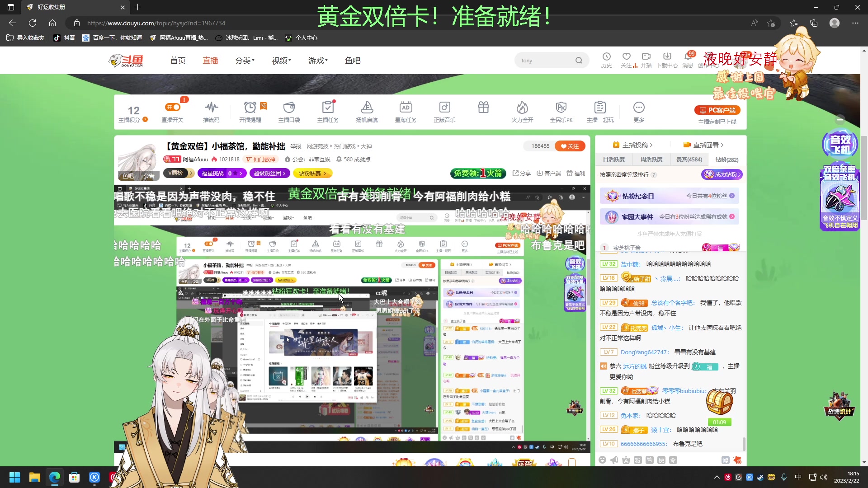Click the 成为钻粉 become diamond fan button

pyautogui.click(x=722, y=174)
